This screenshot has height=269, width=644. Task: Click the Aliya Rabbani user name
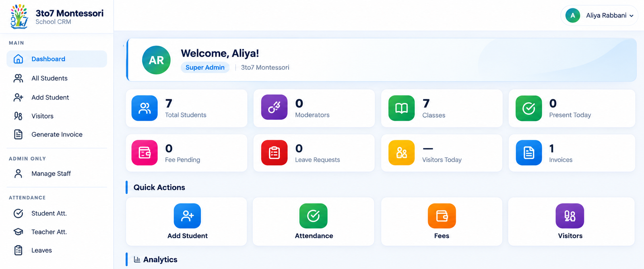click(x=606, y=16)
